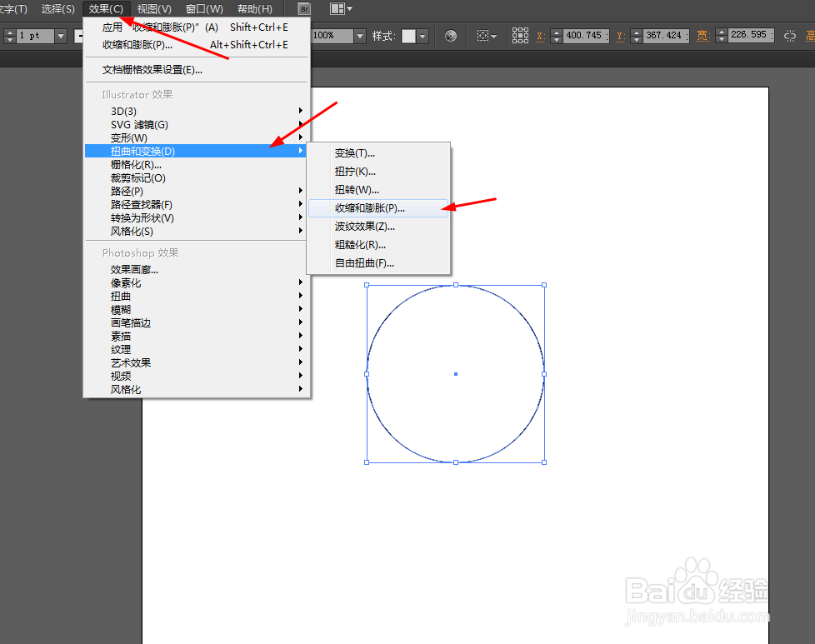
Task: Expand the 转换为形状(V) submenu
Action: [197, 217]
